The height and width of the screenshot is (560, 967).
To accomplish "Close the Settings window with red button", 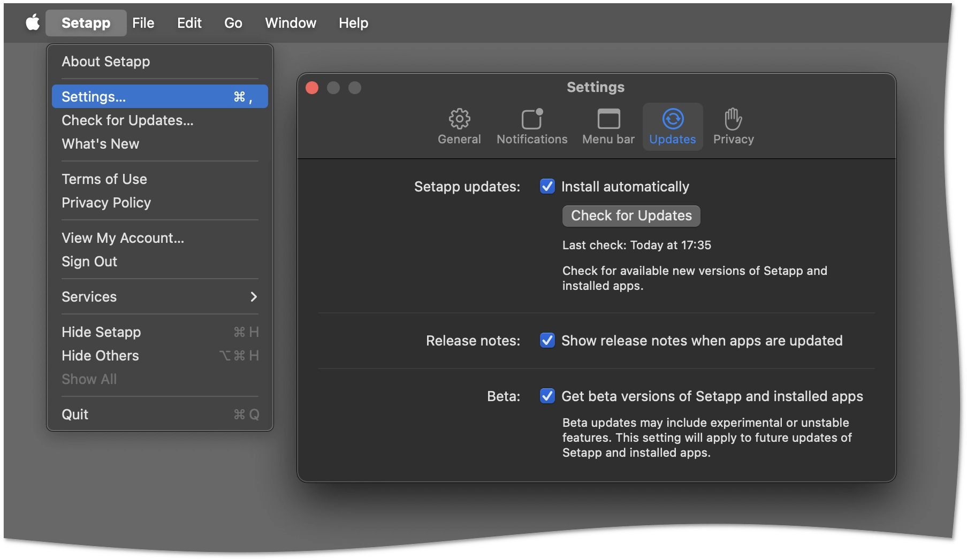I will pos(312,88).
